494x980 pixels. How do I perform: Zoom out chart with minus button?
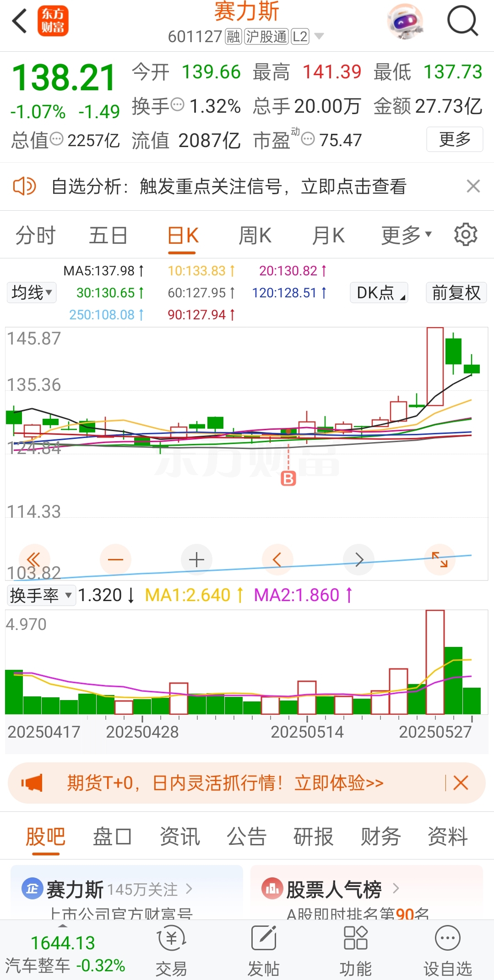tap(115, 559)
